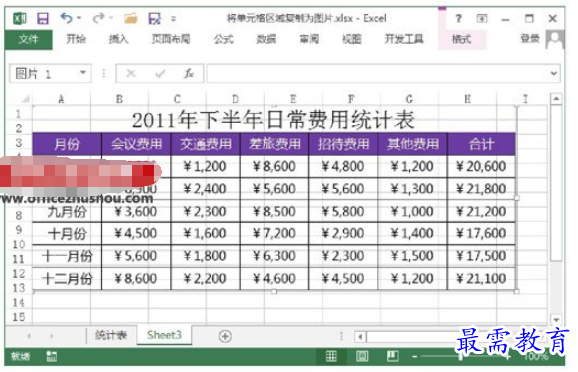Click the macro recording status icon
The width and height of the screenshot is (578, 372).
click(x=51, y=356)
